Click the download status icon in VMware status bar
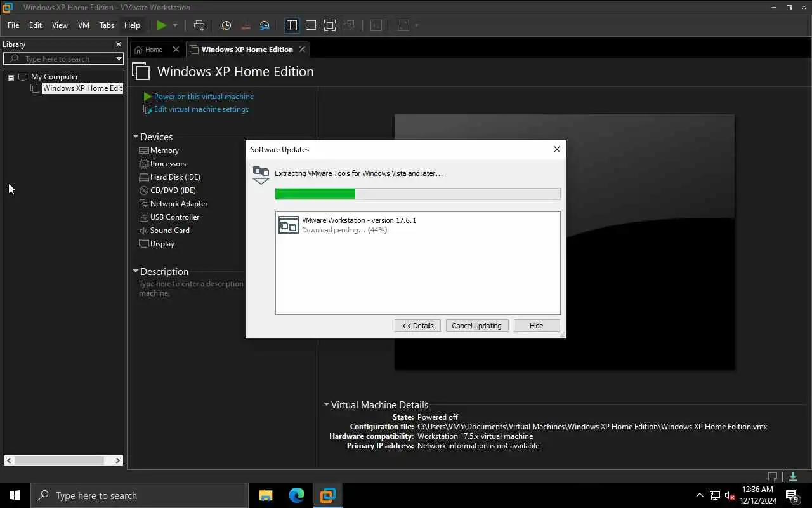 pyautogui.click(x=793, y=477)
